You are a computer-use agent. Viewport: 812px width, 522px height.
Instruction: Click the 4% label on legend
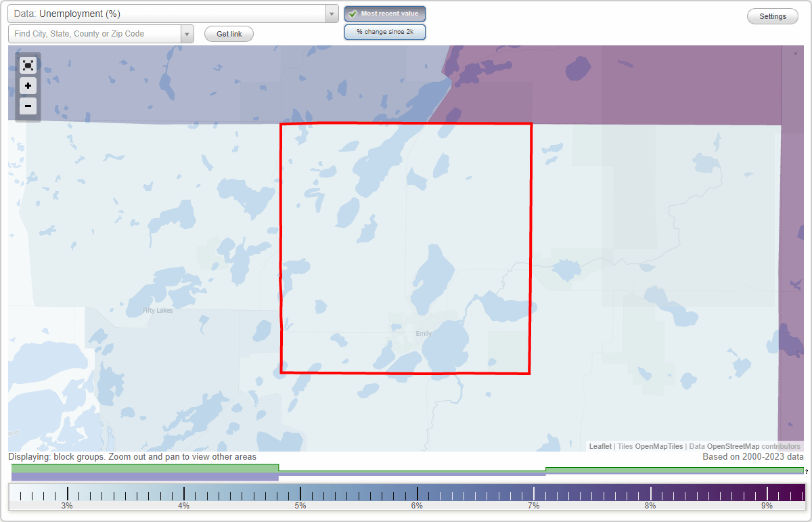183,506
